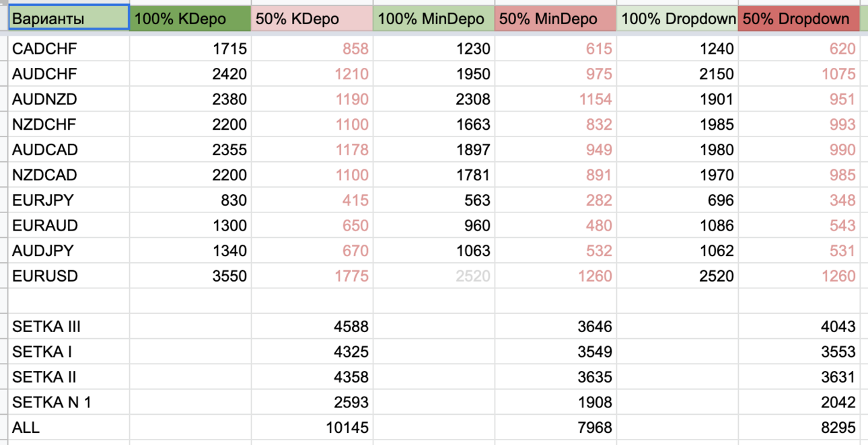
Task: Select the 50% MinDepo header cell
Action: coord(556,18)
